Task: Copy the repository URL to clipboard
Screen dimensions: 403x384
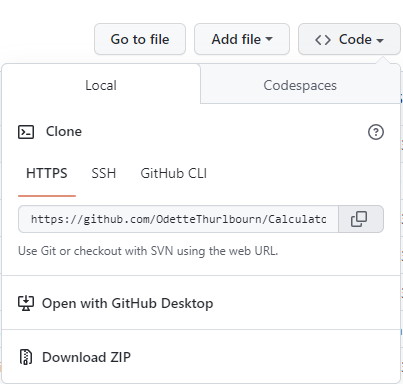Action: (361, 219)
